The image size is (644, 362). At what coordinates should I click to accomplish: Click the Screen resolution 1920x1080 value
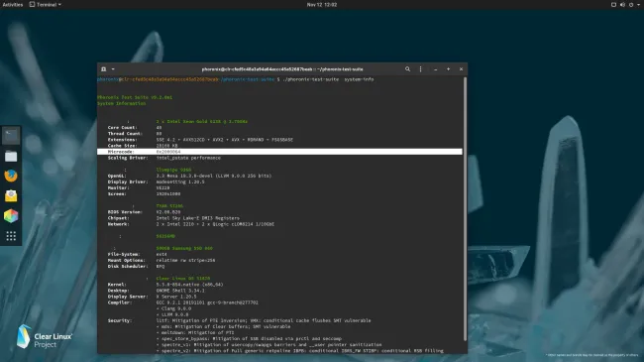point(168,194)
